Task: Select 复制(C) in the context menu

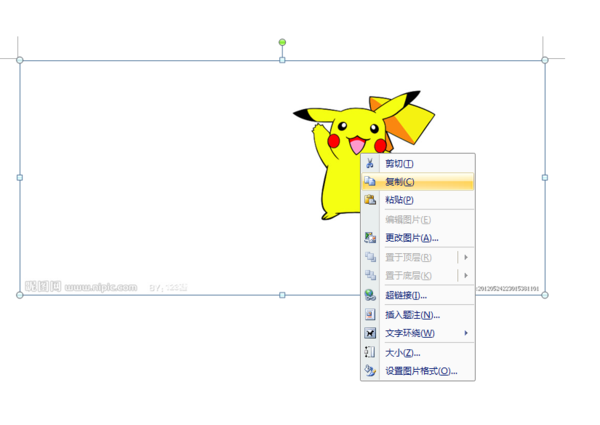Action: 418,182
